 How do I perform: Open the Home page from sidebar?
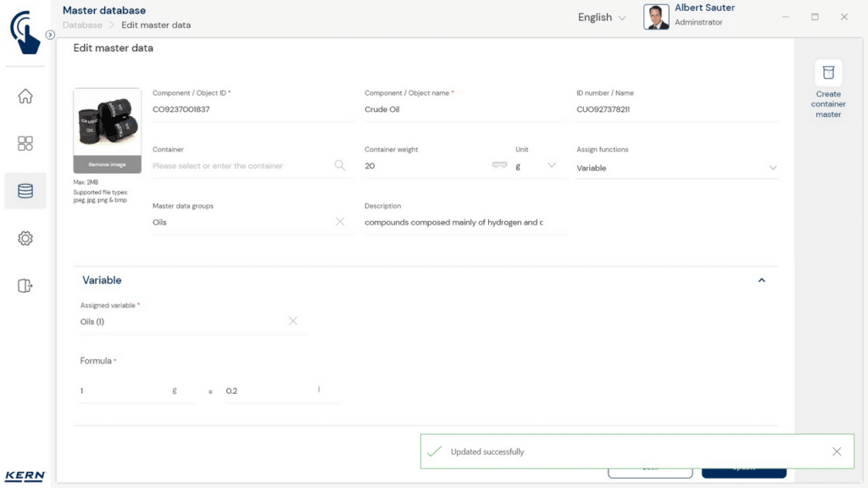pyautogui.click(x=25, y=97)
